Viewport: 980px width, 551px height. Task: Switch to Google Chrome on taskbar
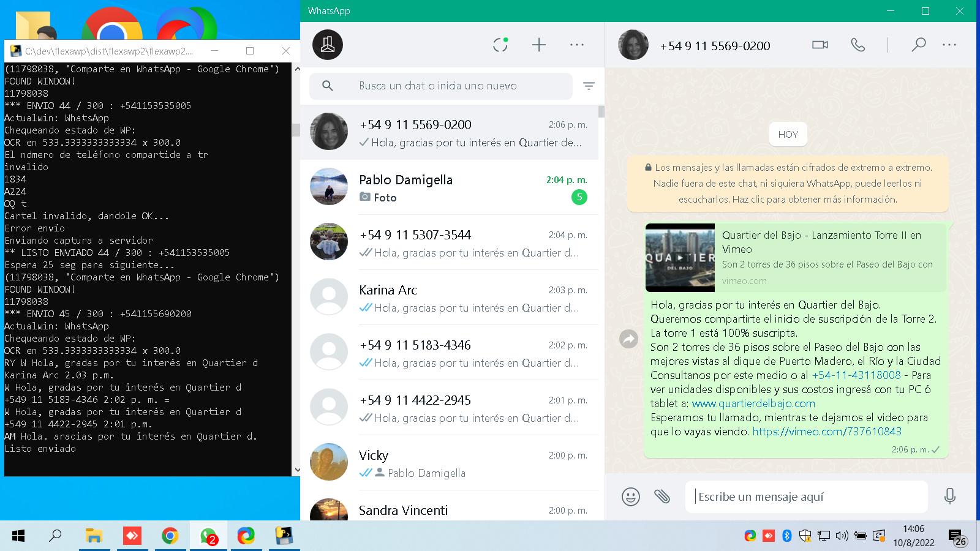pyautogui.click(x=170, y=536)
